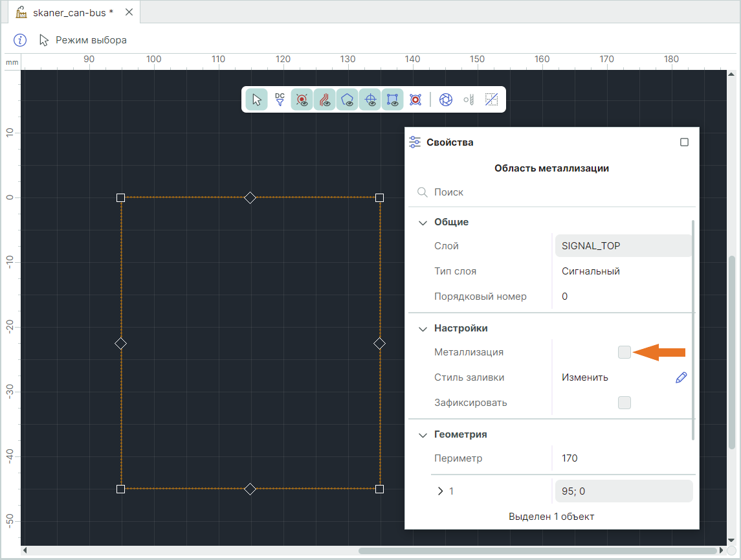Select the arrow pointer tool in floating toolbar
741x560 pixels.
pyautogui.click(x=257, y=100)
